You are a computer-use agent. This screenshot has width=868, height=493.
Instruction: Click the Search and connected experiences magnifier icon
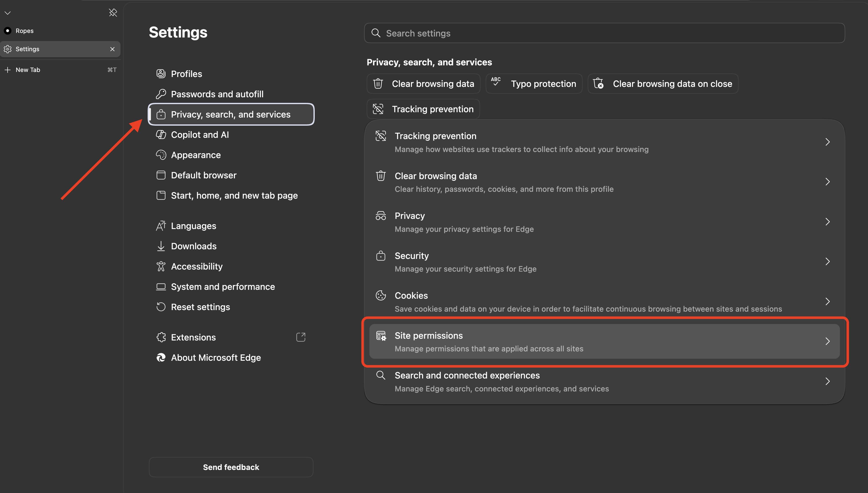coord(381,375)
